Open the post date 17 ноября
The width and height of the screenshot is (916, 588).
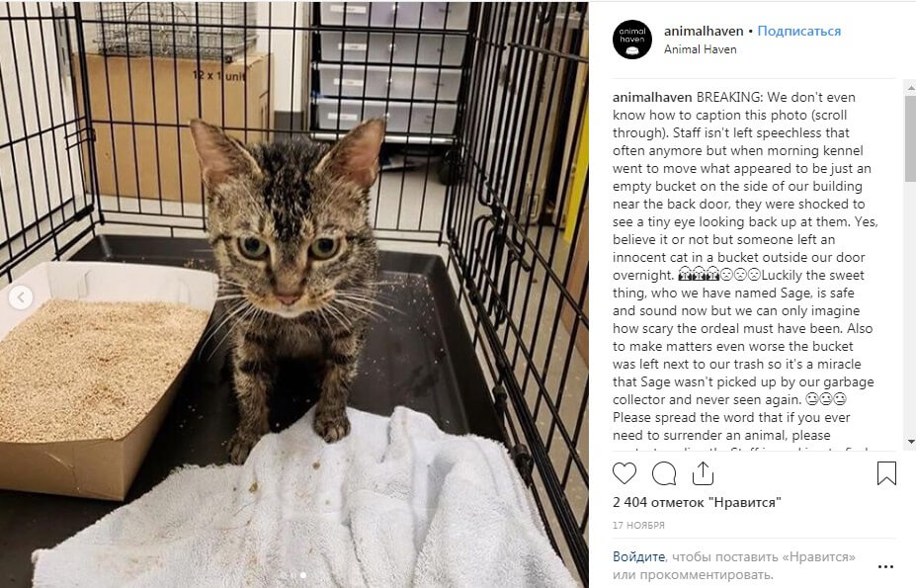[638, 525]
